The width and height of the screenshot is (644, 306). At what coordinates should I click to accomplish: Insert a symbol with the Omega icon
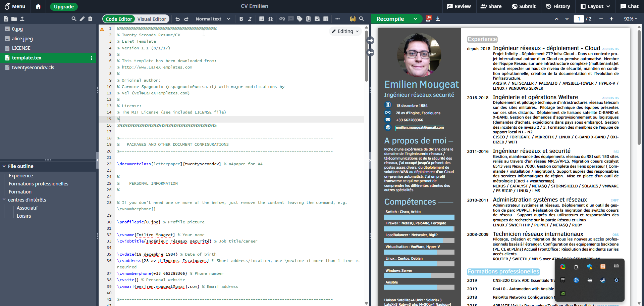pos(270,19)
